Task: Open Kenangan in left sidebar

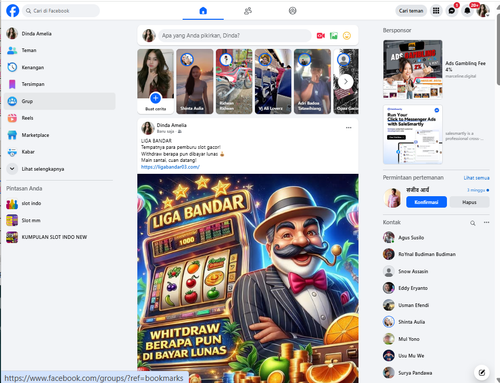Action: click(60, 67)
